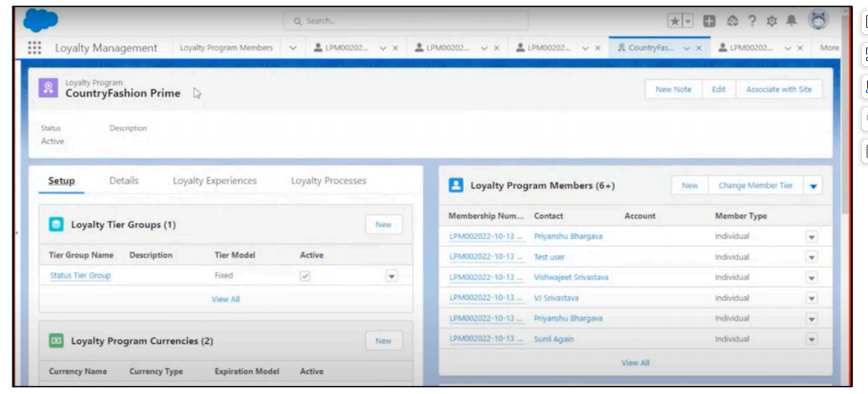Open row actions dropdown for Test user member
The image size is (868, 394).
click(812, 257)
